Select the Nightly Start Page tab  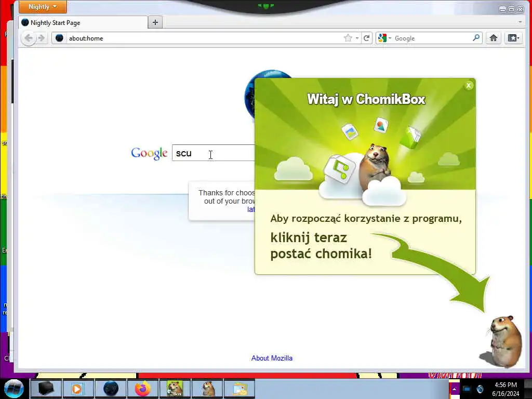[83, 23]
